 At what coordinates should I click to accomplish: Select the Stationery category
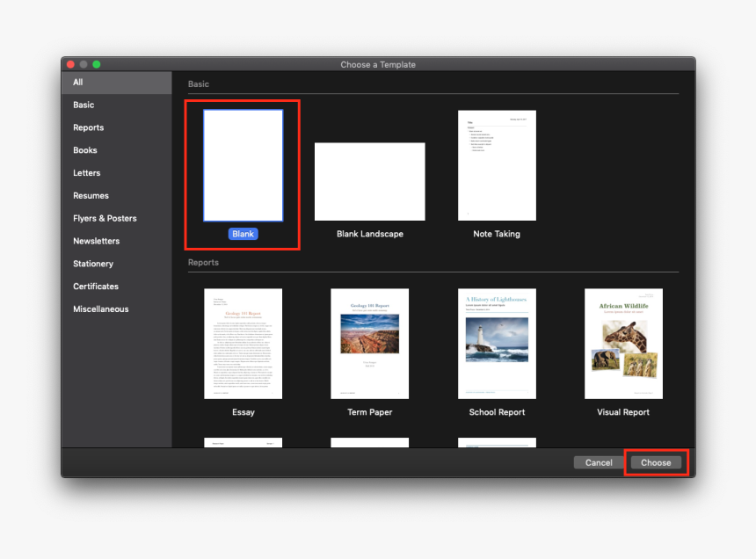tap(93, 264)
